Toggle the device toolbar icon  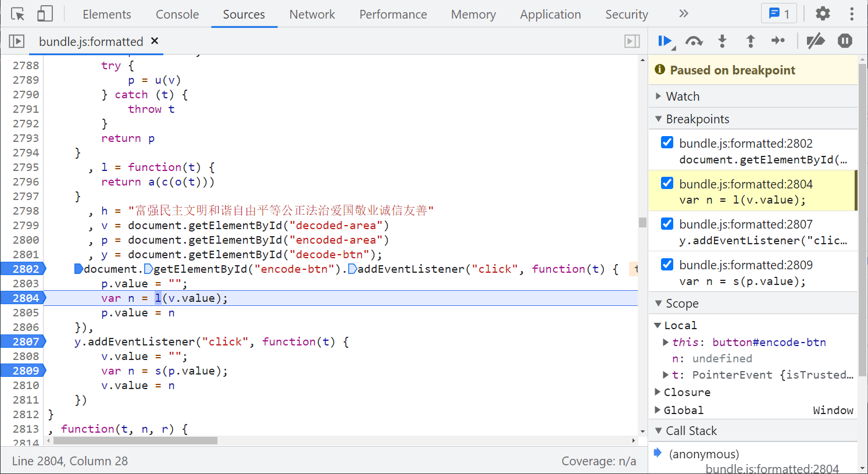coord(45,14)
